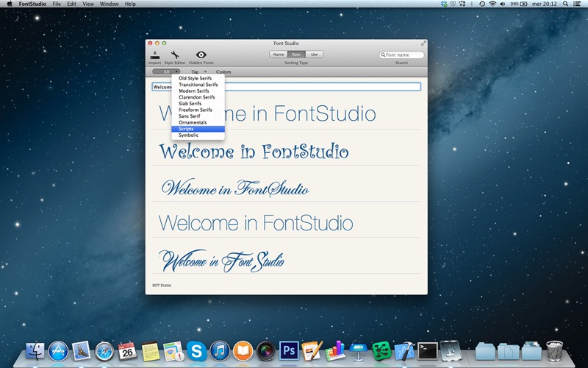Choose Old Style Serifs from the menu
Screen dimensions: 588x368
point(198,78)
